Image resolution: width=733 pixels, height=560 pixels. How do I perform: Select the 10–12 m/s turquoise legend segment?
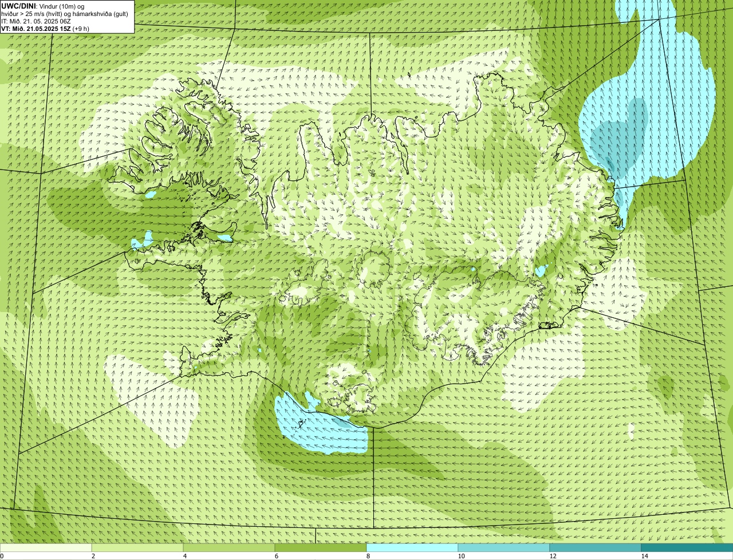504,547
